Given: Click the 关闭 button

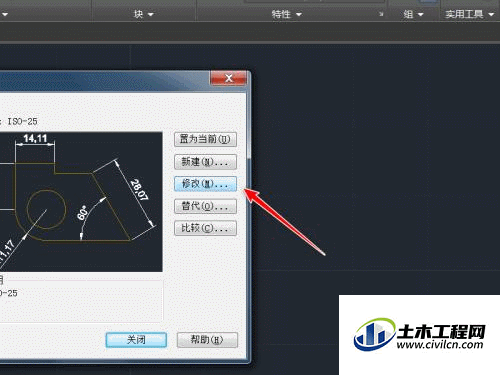Looking at the screenshot, I should pos(136,340).
